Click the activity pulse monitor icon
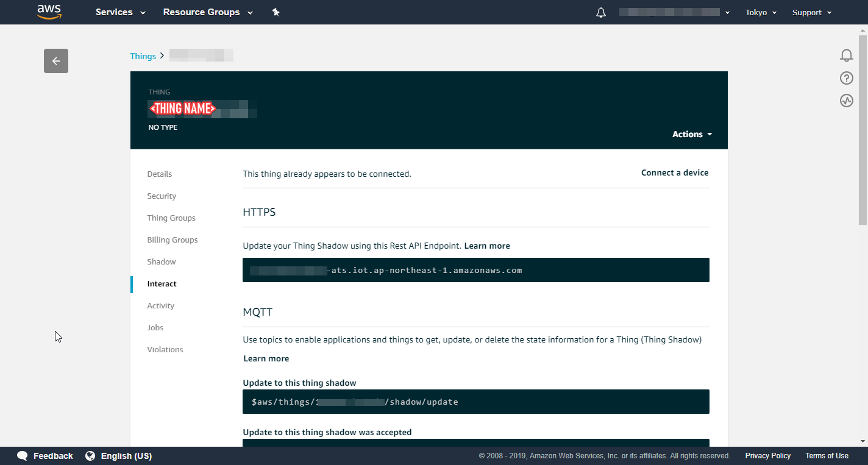The image size is (868, 465). click(x=846, y=101)
